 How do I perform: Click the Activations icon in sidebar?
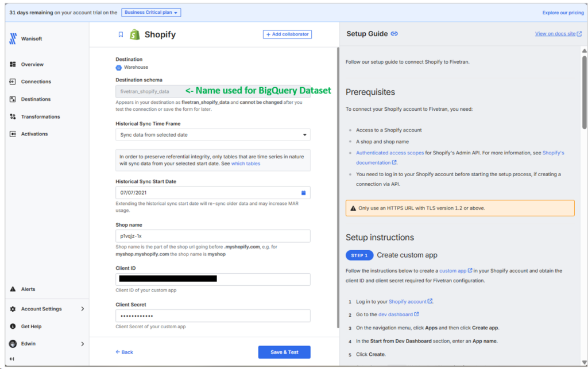[13, 134]
